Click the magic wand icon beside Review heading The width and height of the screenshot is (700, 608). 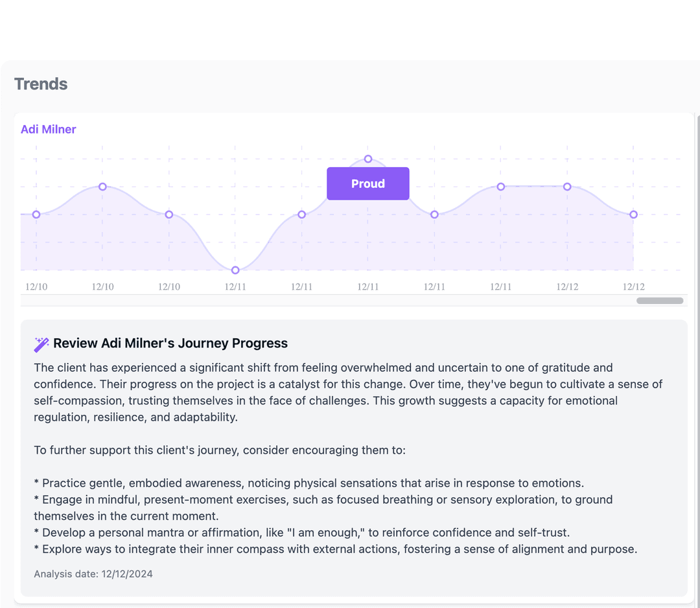(x=41, y=344)
